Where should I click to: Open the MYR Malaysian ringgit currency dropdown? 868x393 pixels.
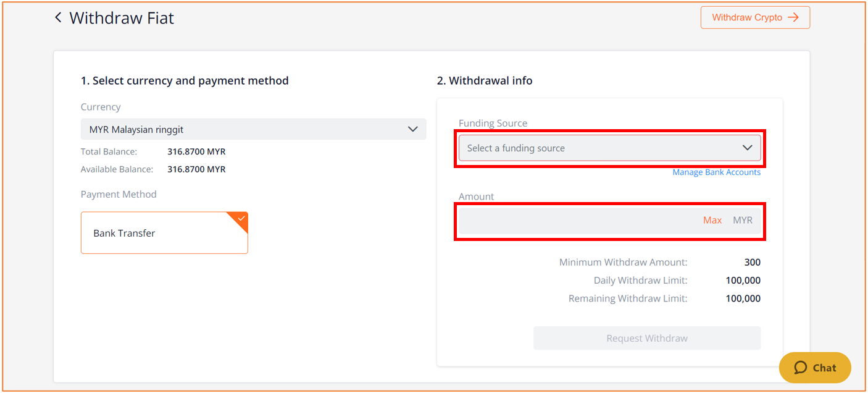click(x=253, y=129)
